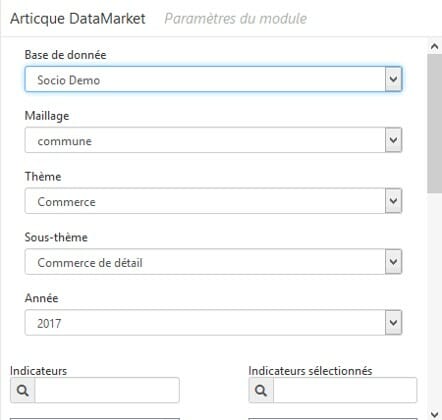The image size is (442, 420).
Task: Click the 2017 Année field
Action: 213,322
